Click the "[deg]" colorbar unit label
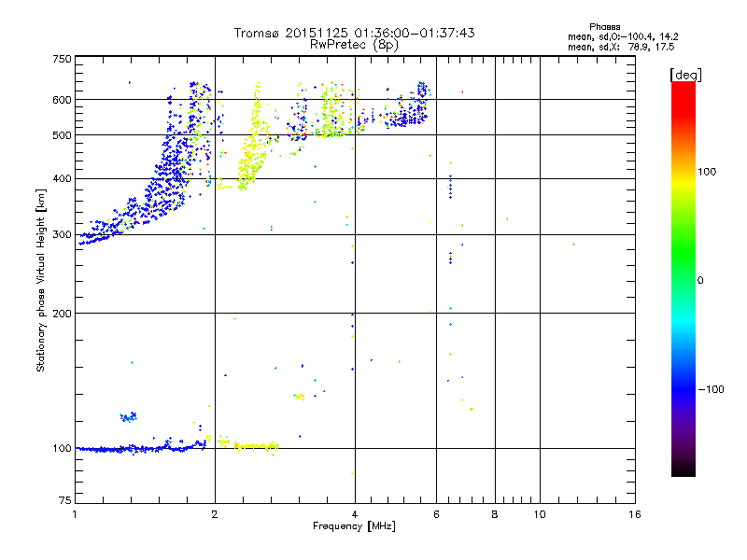 (685, 75)
